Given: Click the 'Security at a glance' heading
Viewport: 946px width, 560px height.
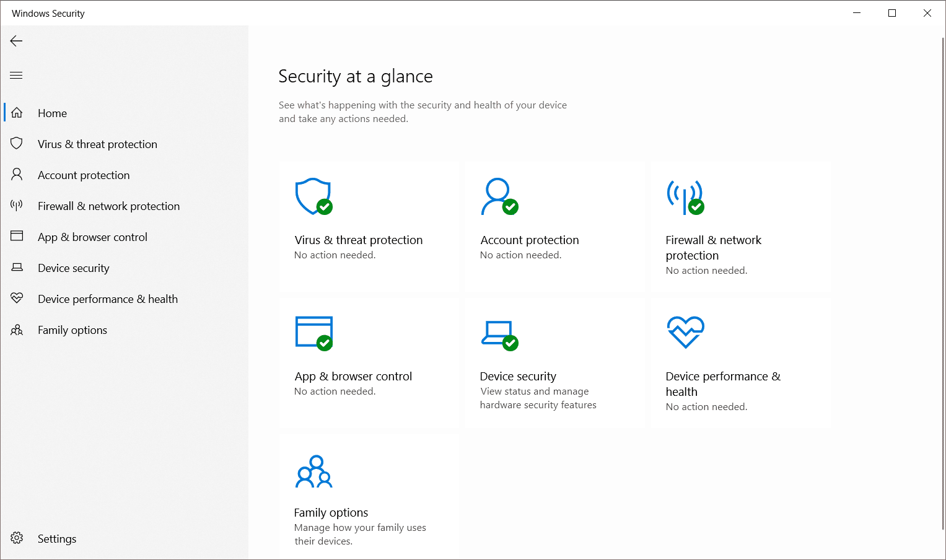Looking at the screenshot, I should click(x=356, y=76).
